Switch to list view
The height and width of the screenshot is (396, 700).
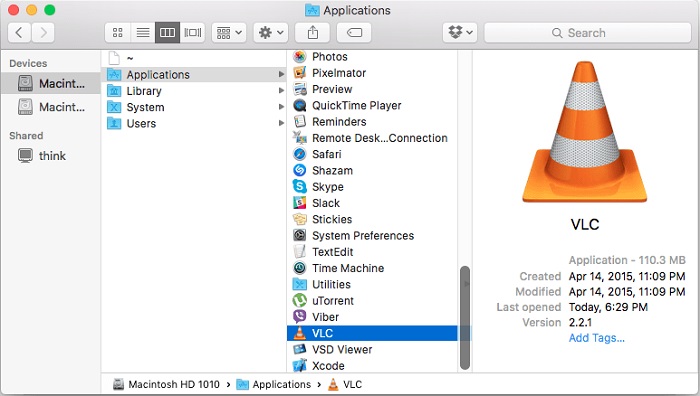[x=143, y=33]
